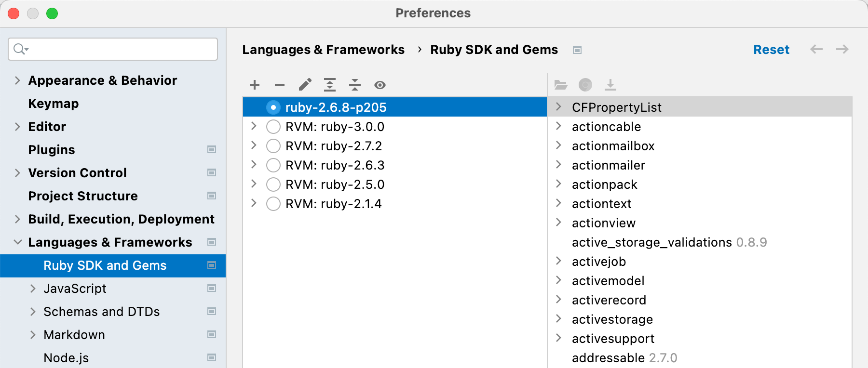This screenshot has width=868, height=368.
Task: Click project icon on Languages & Frameworks row
Action: pos(212,242)
